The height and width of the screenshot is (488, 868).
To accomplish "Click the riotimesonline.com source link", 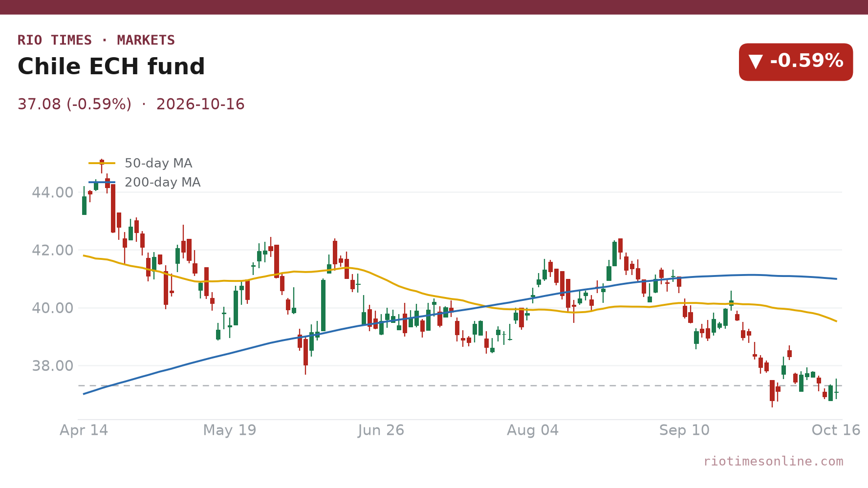I will click(773, 461).
